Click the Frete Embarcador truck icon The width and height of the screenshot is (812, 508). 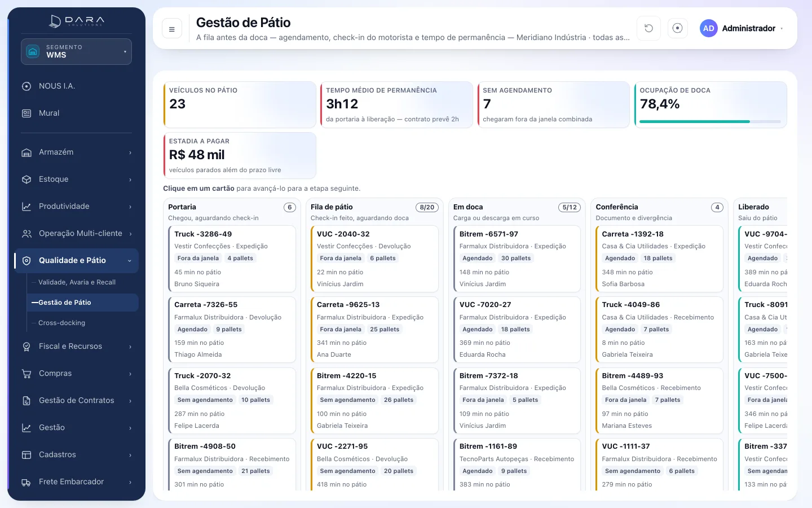27,482
